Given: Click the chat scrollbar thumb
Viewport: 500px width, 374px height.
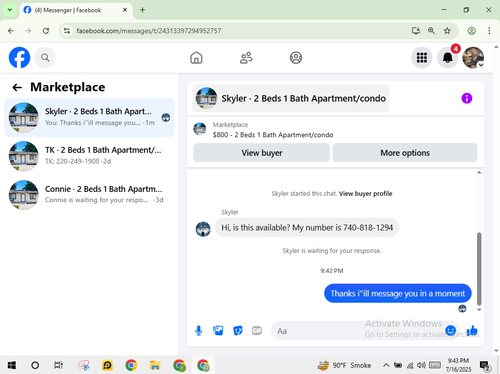Looking at the screenshot, I should [479, 269].
